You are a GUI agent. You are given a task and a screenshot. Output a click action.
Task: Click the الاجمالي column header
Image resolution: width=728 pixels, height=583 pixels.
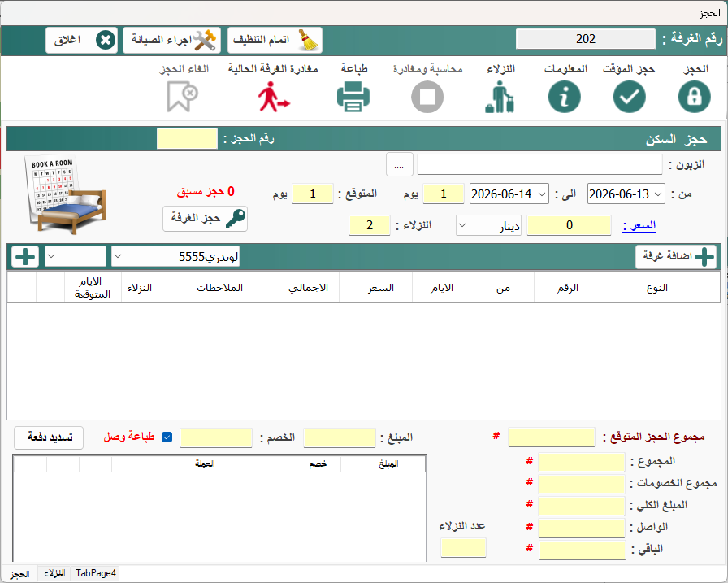tap(303, 288)
